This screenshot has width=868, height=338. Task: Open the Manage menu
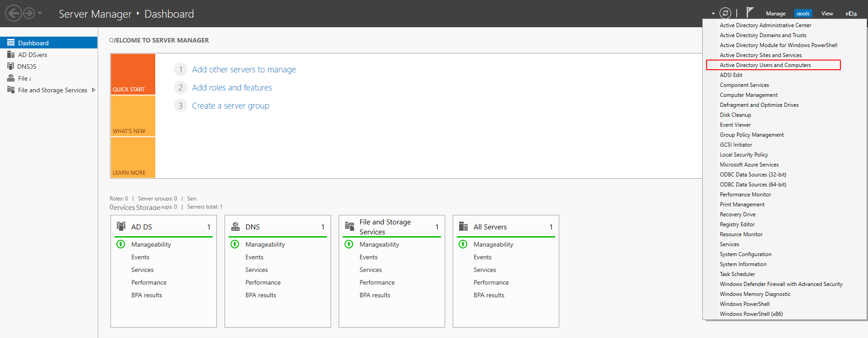tap(776, 14)
